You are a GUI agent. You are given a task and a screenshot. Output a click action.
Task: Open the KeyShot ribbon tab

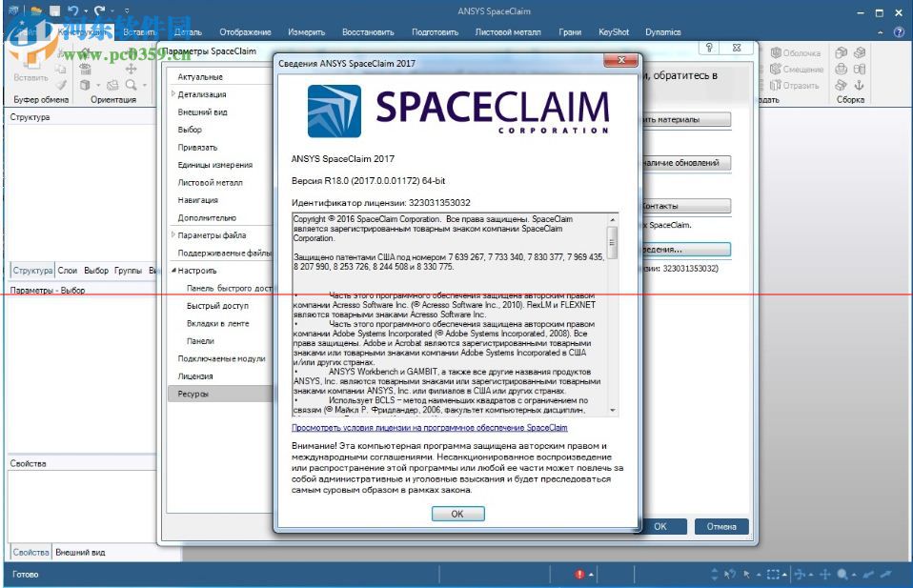614,31
